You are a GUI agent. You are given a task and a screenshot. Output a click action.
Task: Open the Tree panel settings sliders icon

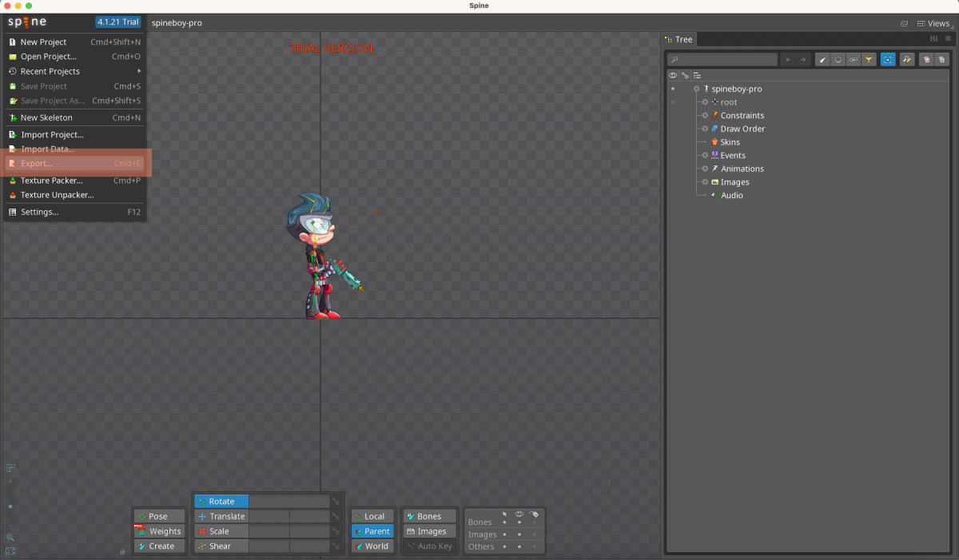tap(933, 39)
